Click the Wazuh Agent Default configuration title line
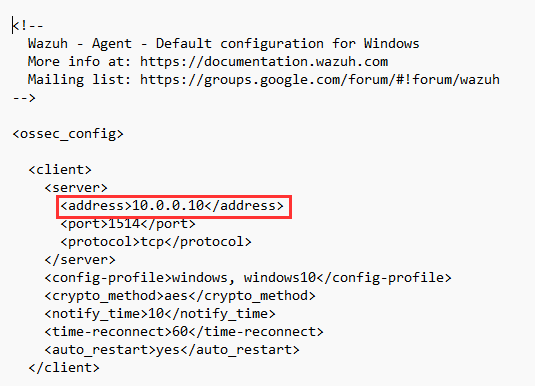The image size is (535, 386). pyautogui.click(x=223, y=44)
